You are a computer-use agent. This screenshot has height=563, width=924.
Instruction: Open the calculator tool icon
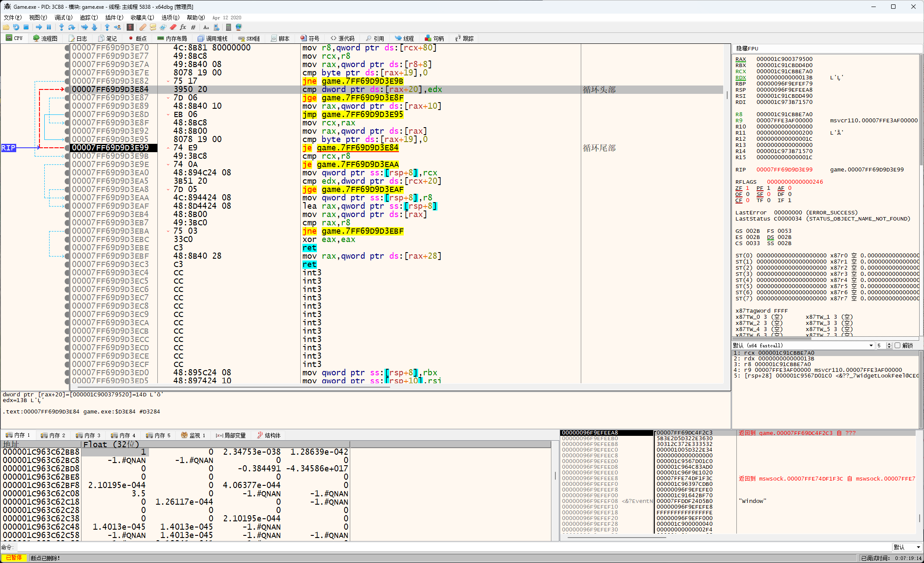tap(228, 27)
